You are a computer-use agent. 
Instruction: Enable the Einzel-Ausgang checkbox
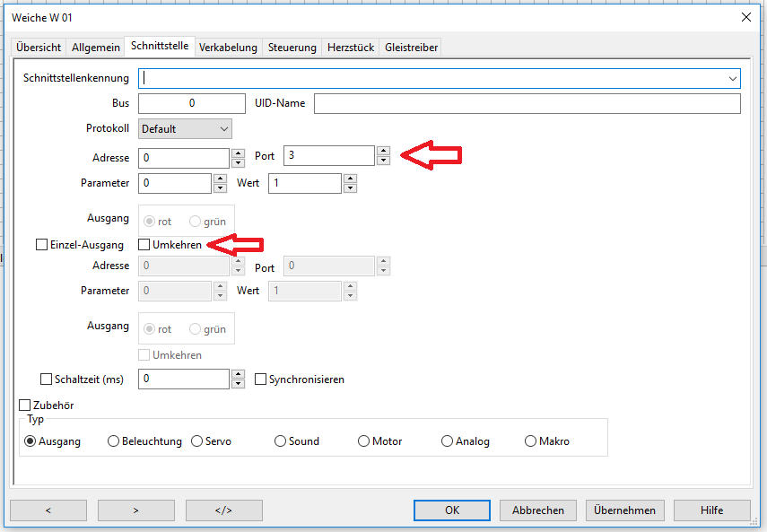41,245
